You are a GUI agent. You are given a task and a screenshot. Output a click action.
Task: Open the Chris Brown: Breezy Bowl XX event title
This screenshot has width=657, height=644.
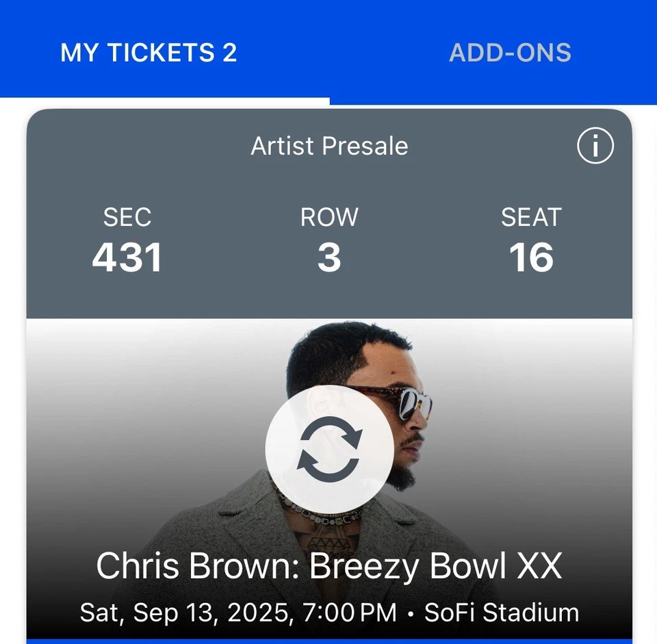328,566
